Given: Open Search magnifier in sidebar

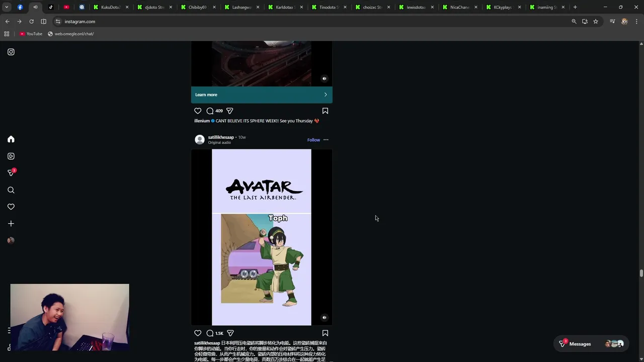Looking at the screenshot, I should click(x=11, y=190).
